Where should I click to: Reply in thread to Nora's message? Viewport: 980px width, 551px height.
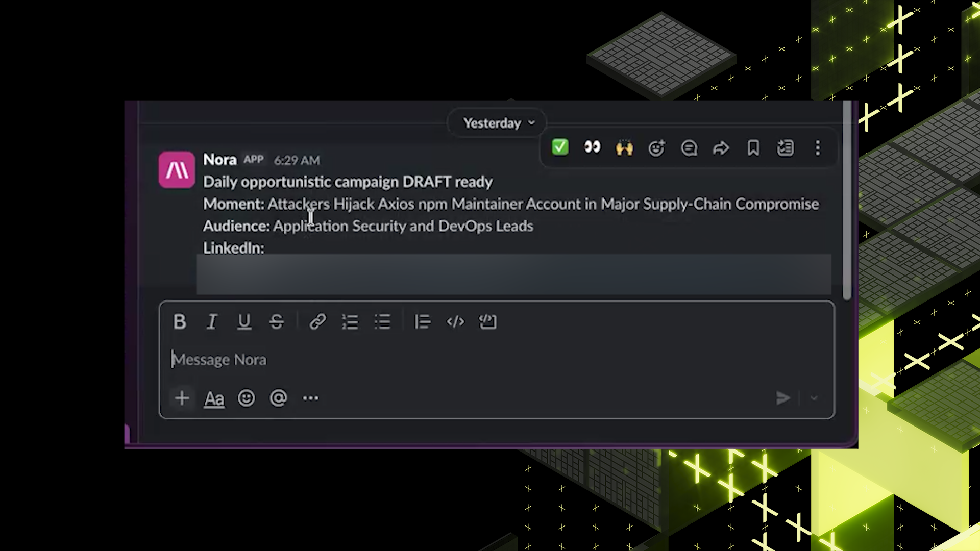(689, 148)
